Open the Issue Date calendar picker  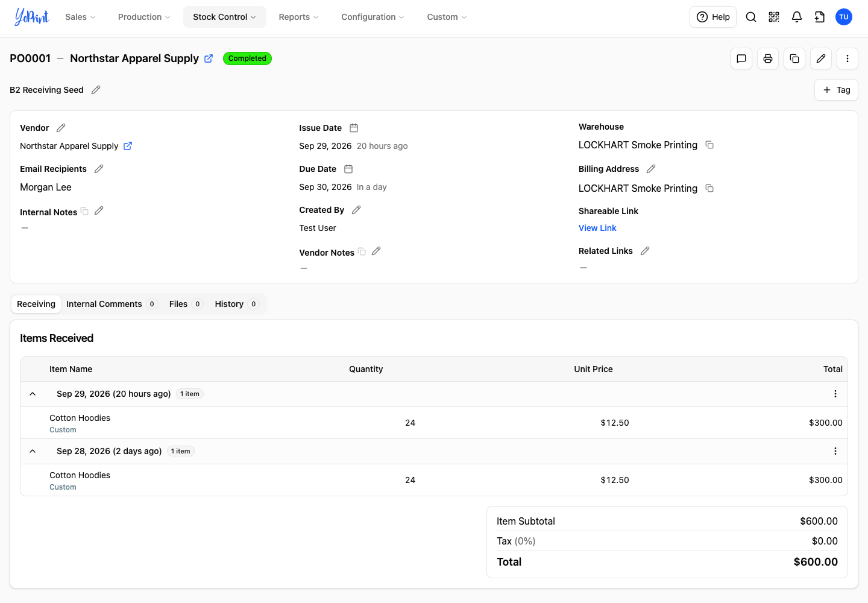(354, 128)
